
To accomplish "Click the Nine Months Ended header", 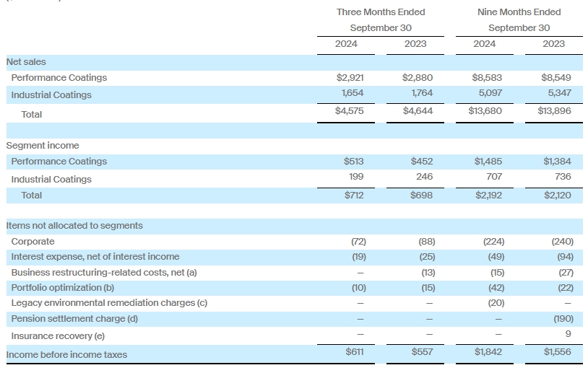I will [519, 12].
